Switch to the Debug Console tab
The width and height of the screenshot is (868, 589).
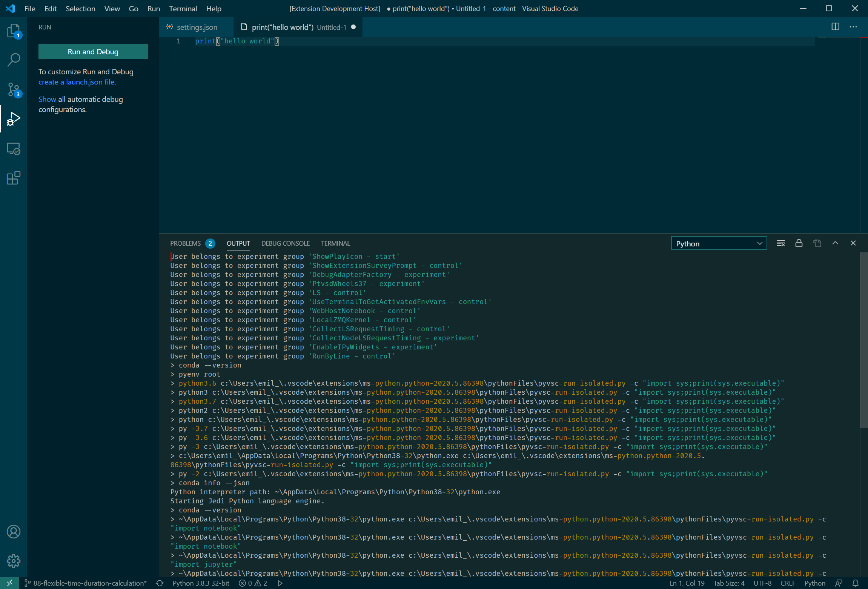point(285,243)
